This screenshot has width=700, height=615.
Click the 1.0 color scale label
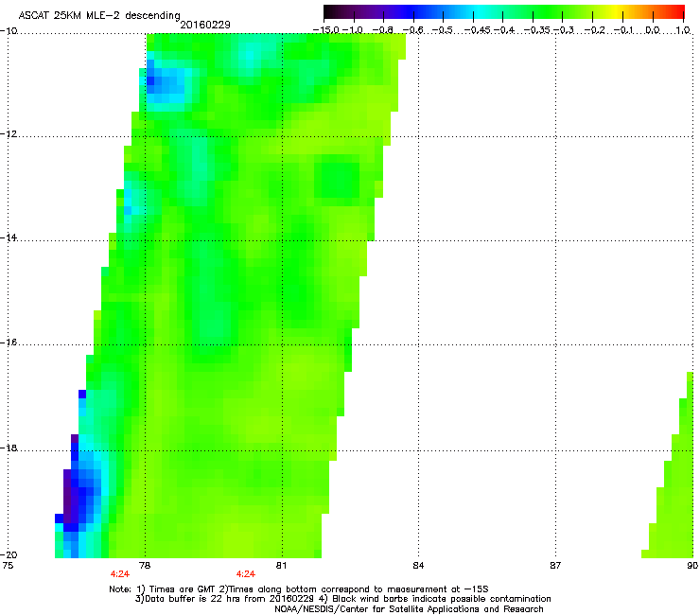[x=683, y=30]
